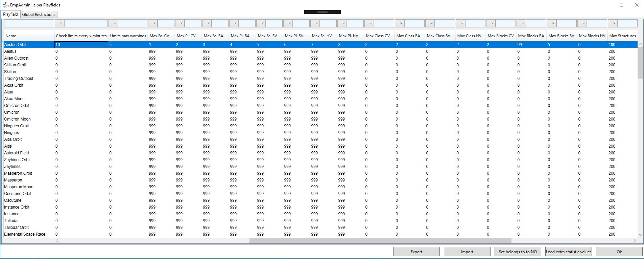
Task: Click the EmpAdminHelper app icon in title bar
Action: 5,5
